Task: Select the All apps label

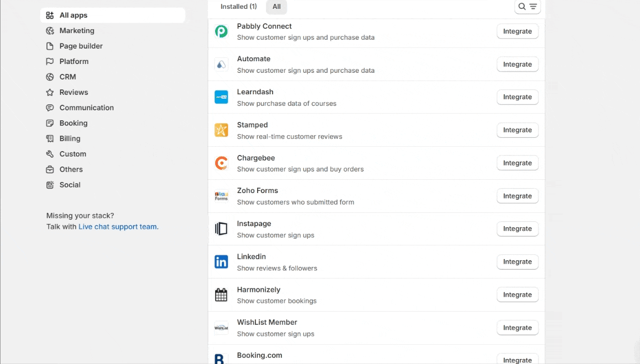Action: click(x=73, y=15)
